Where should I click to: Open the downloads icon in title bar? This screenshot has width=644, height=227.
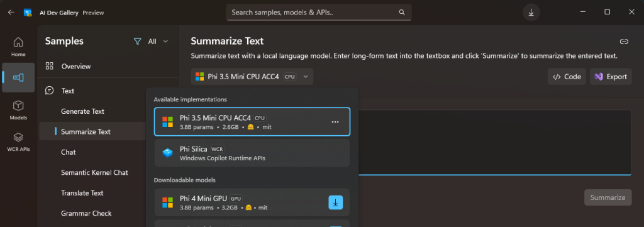click(x=531, y=13)
